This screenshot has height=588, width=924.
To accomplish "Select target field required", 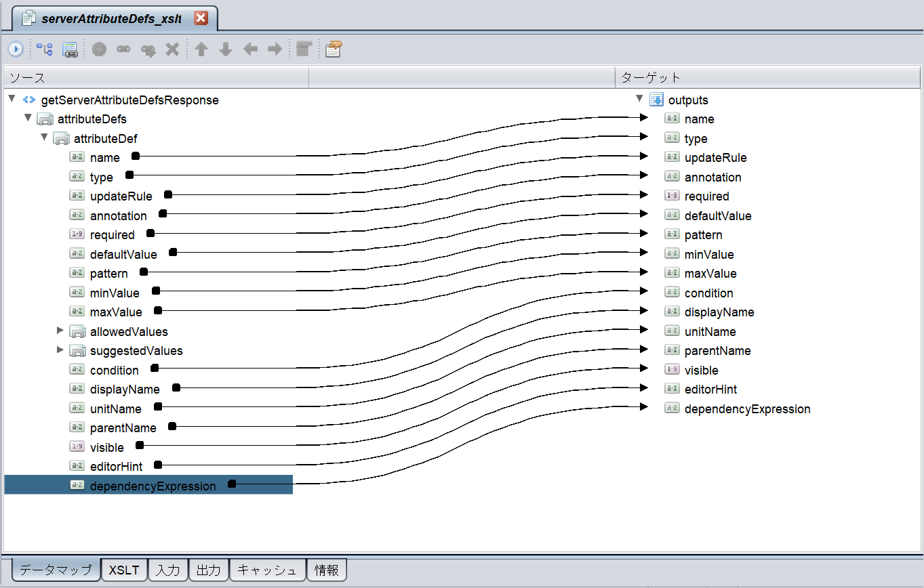I will coord(707,196).
